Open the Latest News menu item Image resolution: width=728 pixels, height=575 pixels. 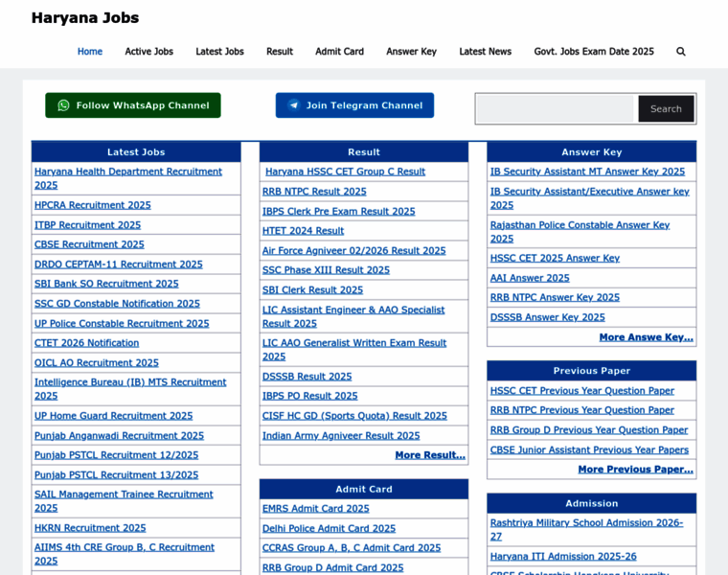coord(486,52)
